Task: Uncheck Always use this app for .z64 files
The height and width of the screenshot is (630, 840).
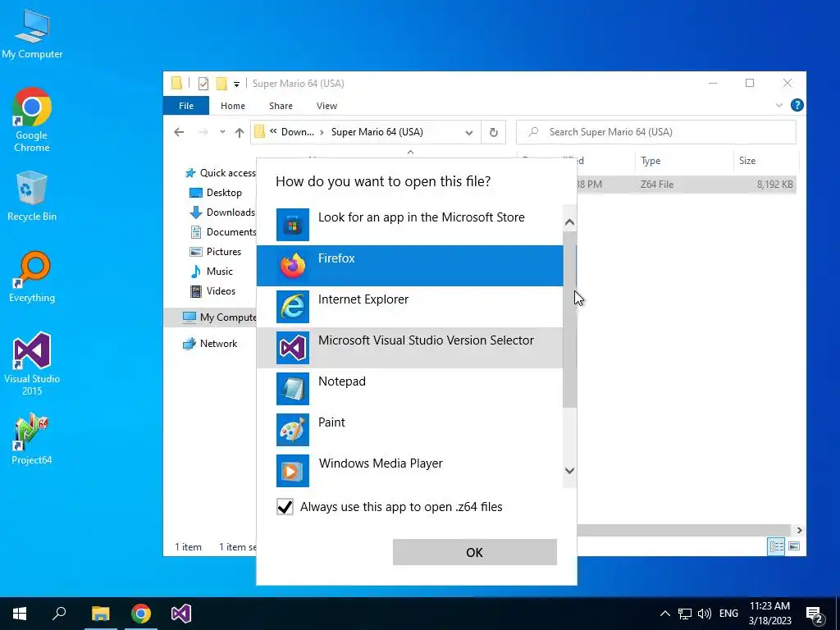Action: [285, 507]
